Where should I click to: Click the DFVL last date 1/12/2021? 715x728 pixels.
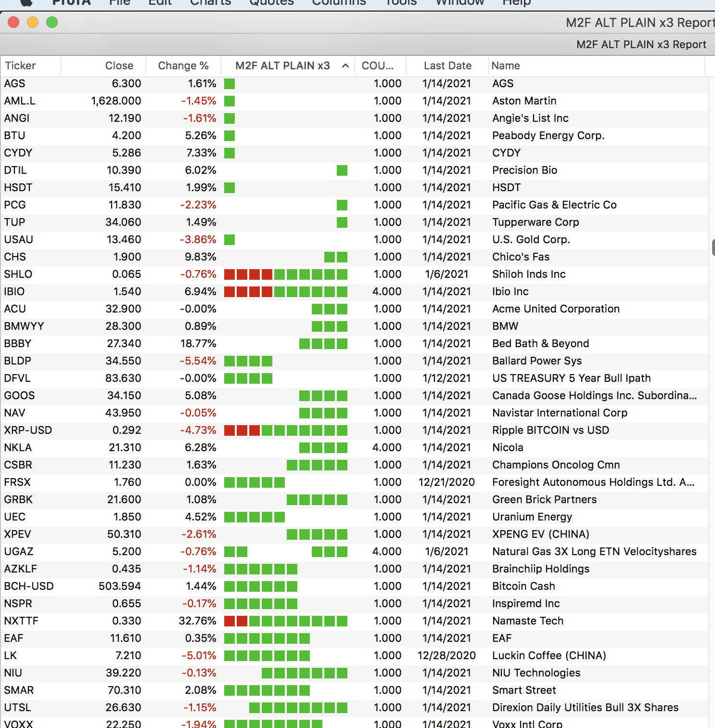click(447, 378)
